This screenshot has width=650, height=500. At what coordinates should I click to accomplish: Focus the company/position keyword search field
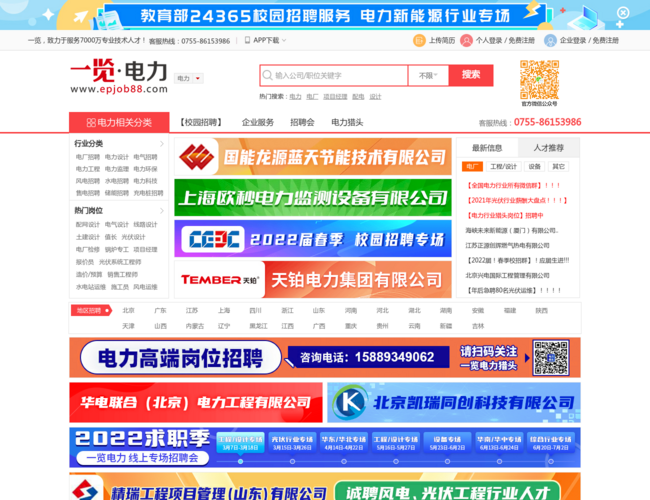pos(334,75)
